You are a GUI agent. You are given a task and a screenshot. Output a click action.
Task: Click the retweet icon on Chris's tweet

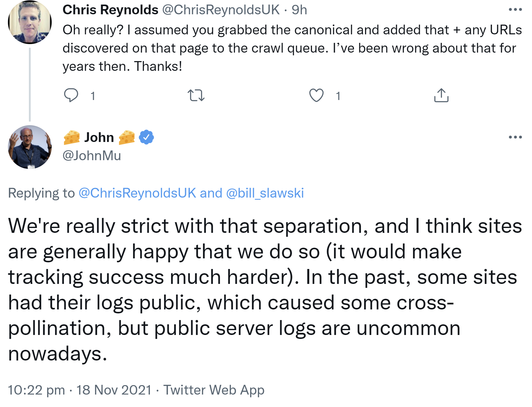pos(196,95)
